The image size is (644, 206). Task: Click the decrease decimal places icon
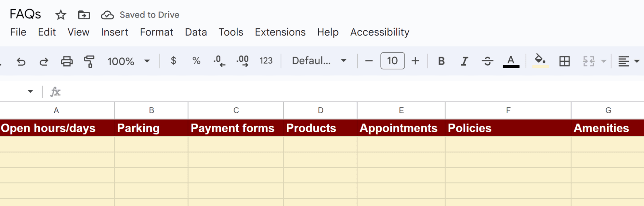click(219, 61)
